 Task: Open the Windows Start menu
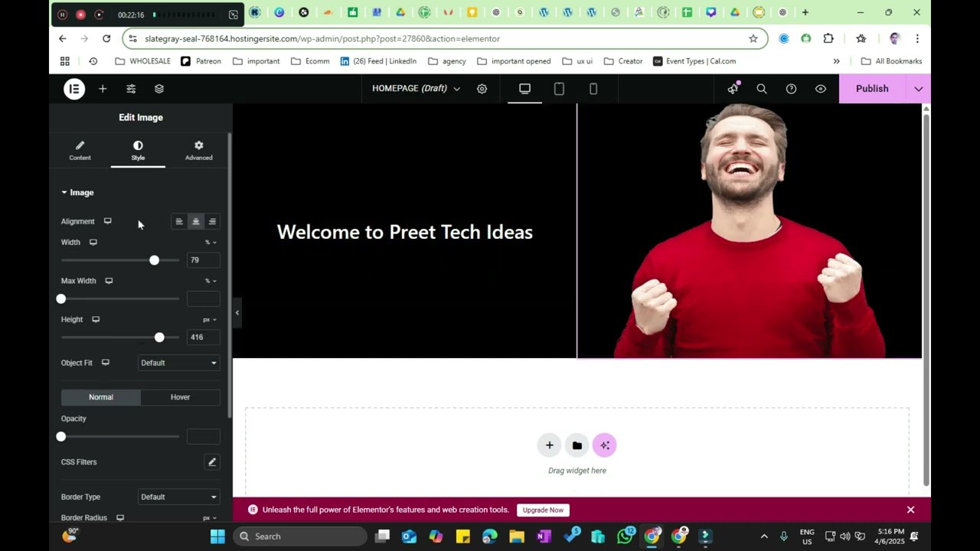[x=217, y=536]
